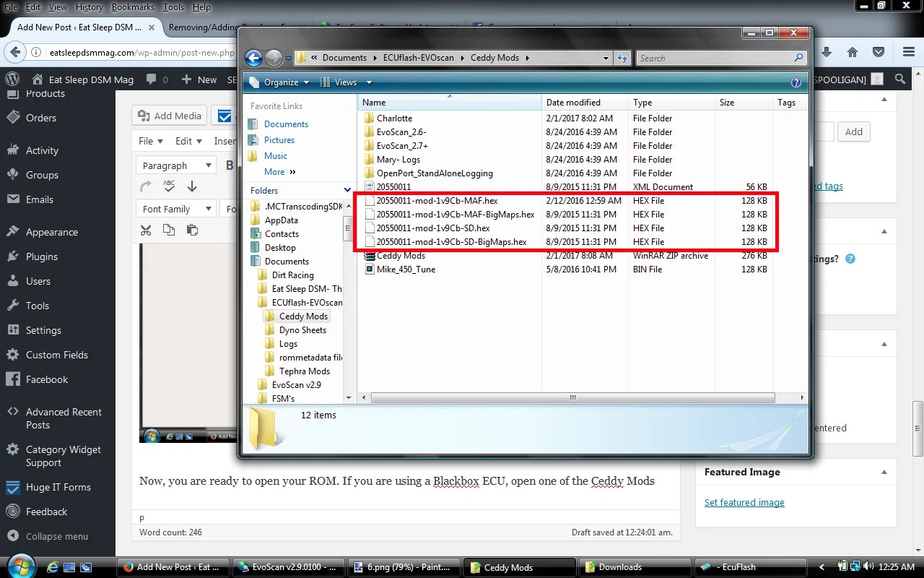Collapse the Featured Image panel arrow
This screenshot has height=578, width=924.
[x=884, y=472]
